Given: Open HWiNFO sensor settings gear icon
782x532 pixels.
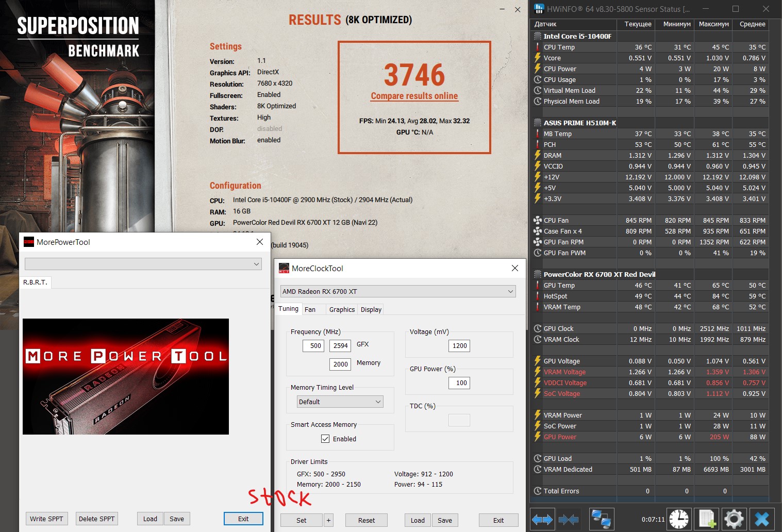Looking at the screenshot, I should coord(734,519).
